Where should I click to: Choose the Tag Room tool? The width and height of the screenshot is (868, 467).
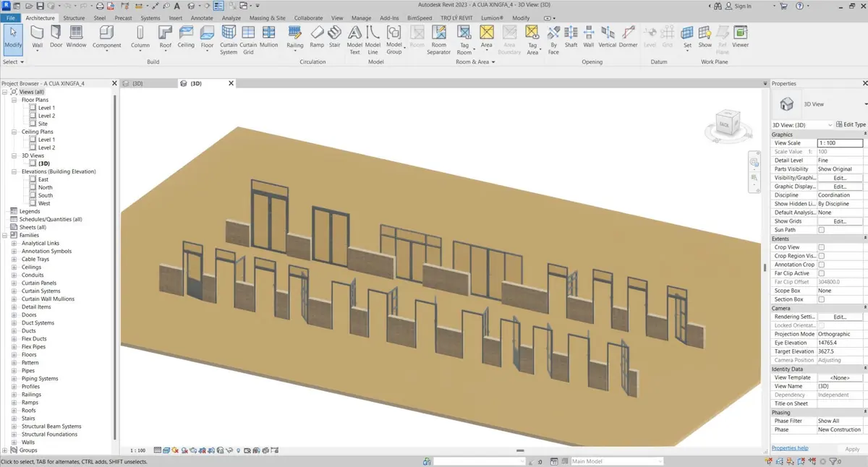pos(464,40)
